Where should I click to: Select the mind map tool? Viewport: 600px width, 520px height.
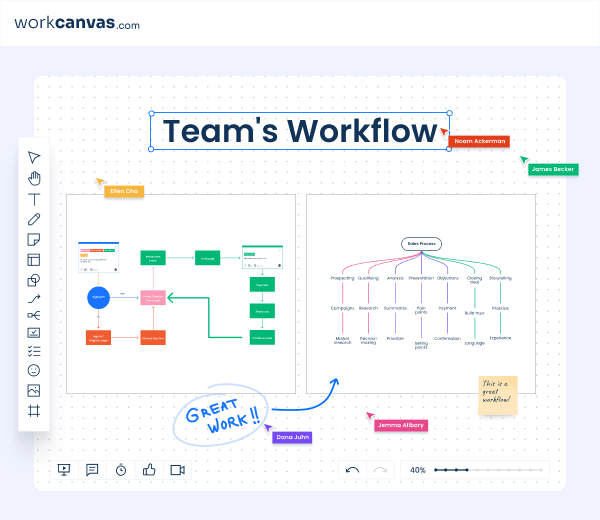pyautogui.click(x=34, y=315)
